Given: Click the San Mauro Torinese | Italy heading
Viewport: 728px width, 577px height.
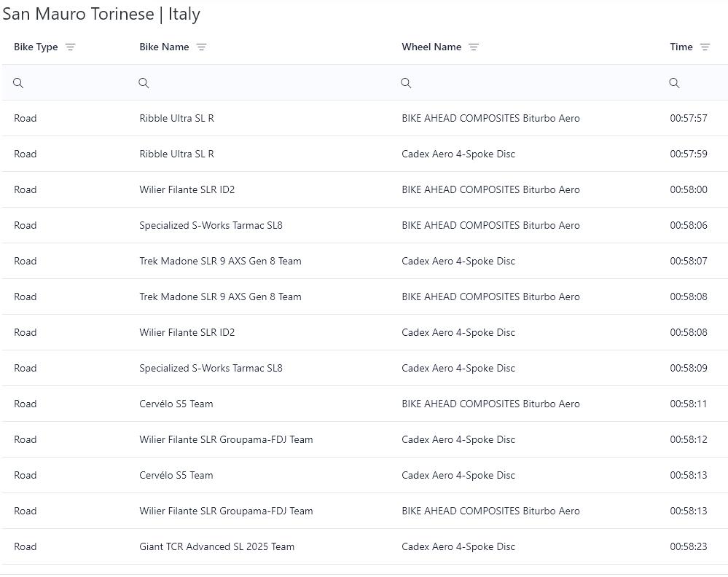Looking at the screenshot, I should 101,14.
